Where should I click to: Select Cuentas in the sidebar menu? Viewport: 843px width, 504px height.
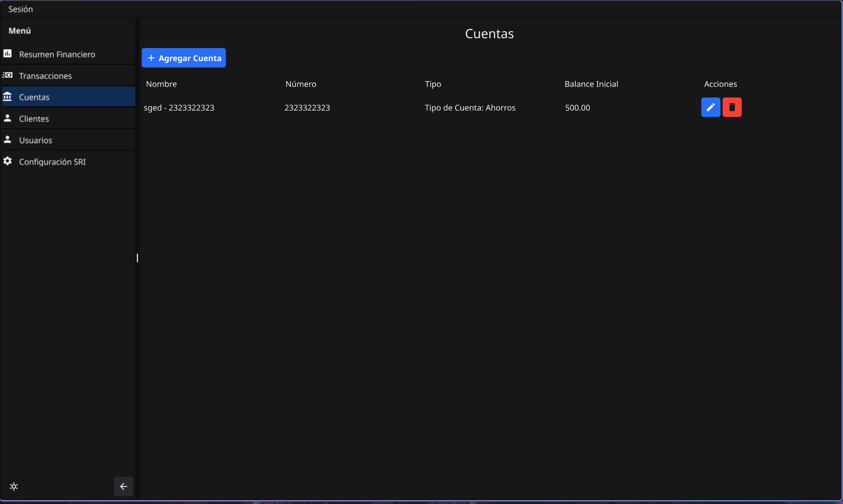point(34,97)
